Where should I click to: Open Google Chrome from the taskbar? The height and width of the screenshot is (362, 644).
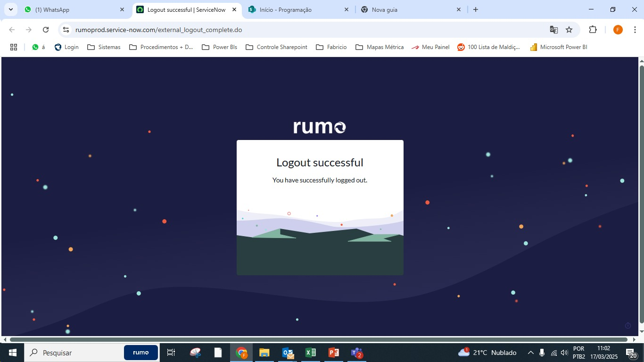[241, 353]
